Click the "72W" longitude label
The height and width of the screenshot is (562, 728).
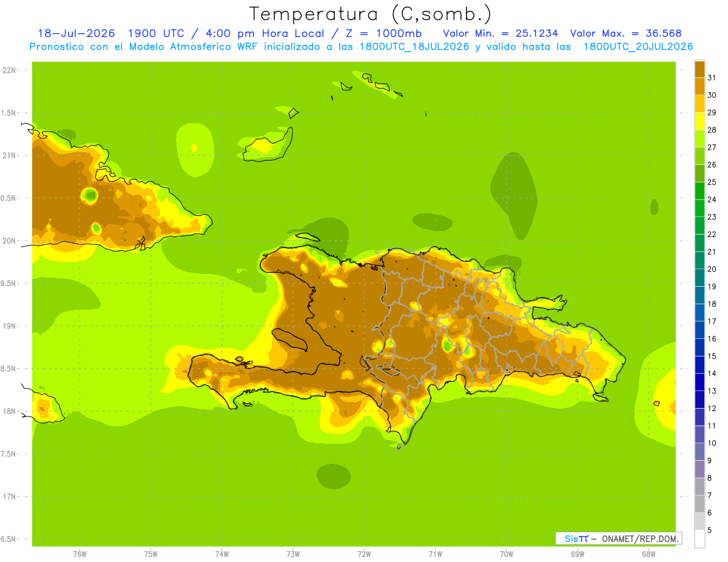(x=364, y=554)
